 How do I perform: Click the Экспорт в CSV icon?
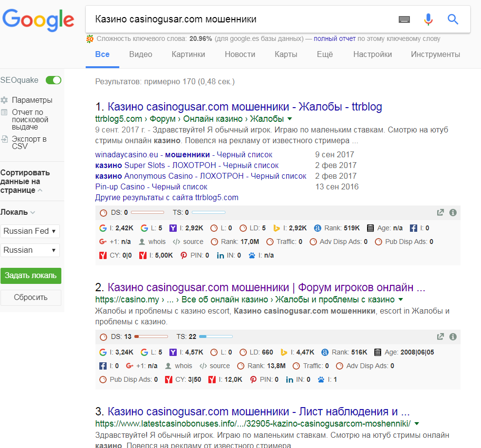(4, 139)
